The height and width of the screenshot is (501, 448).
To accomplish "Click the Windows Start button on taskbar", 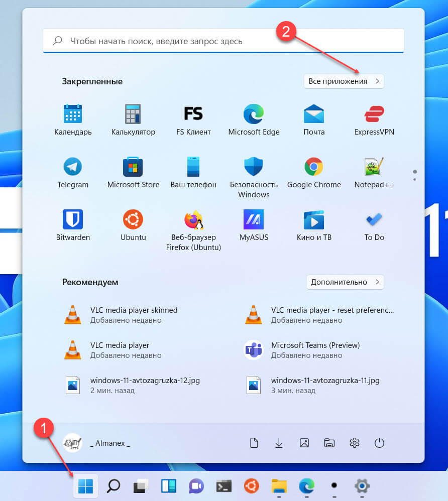I will point(86,486).
